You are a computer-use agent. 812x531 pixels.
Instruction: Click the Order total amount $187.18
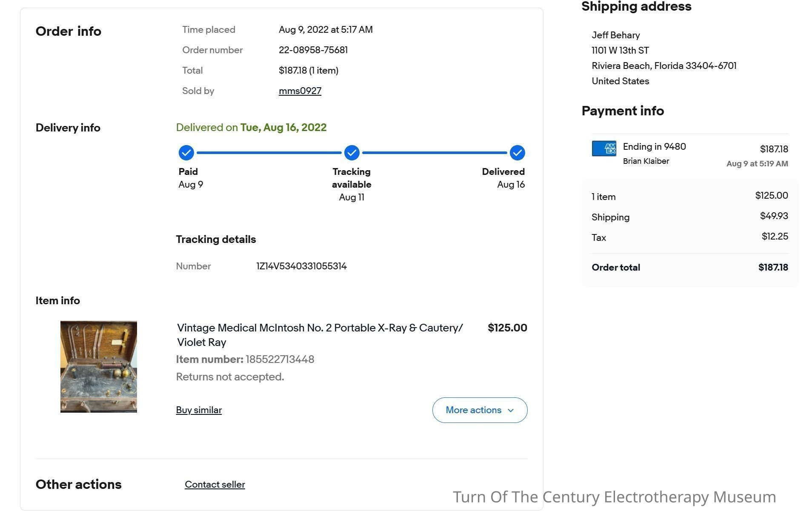pyautogui.click(x=773, y=268)
